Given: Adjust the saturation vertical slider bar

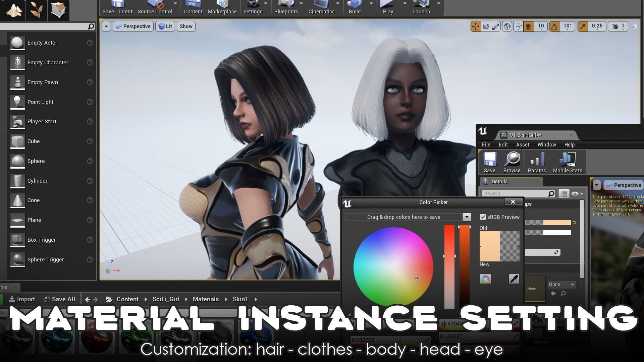Looking at the screenshot, I should pyautogui.click(x=449, y=267).
